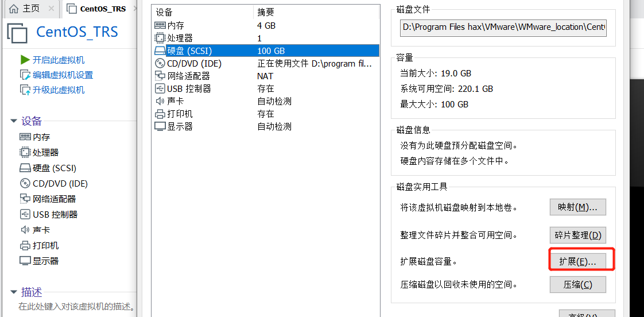Screen dimensions: 644x317
Task: Click the 映射(M)... button
Action: tap(577, 208)
